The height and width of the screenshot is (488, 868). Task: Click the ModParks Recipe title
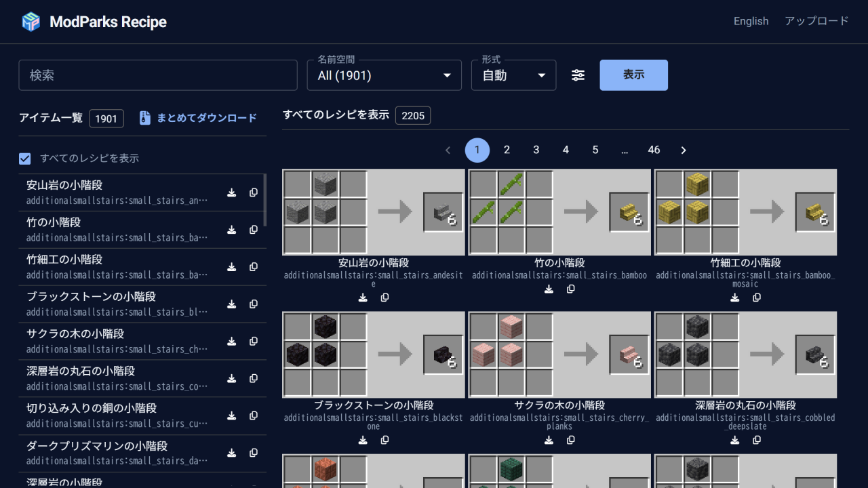pos(108,22)
